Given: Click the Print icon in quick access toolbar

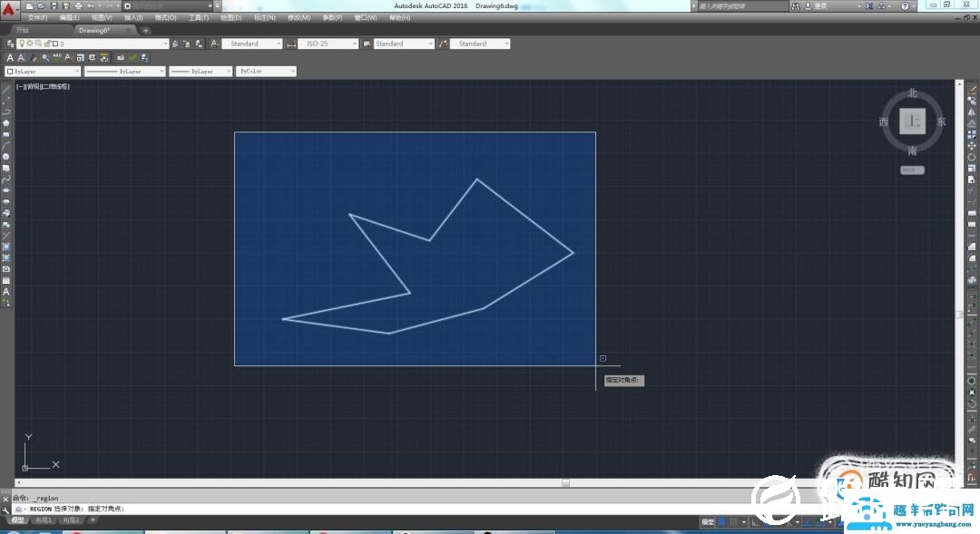Looking at the screenshot, I should (x=77, y=5).
